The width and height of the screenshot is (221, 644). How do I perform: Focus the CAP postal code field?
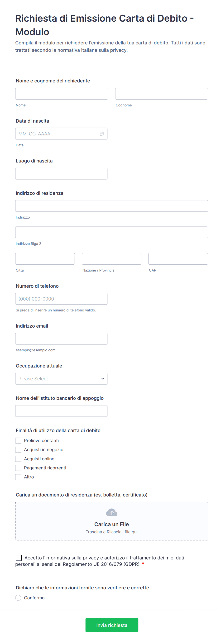[178, 259]
